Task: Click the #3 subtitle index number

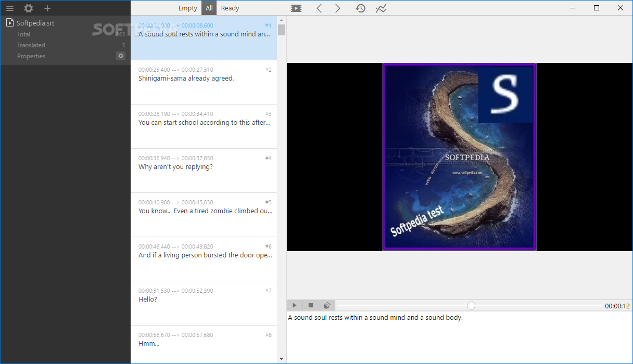Action: click(268, 114)
